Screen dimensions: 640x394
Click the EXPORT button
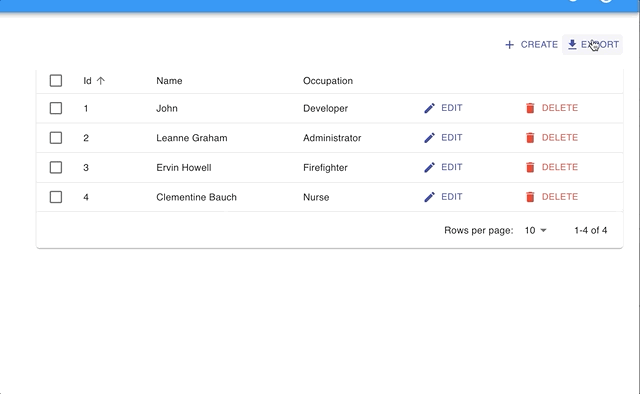593,45
